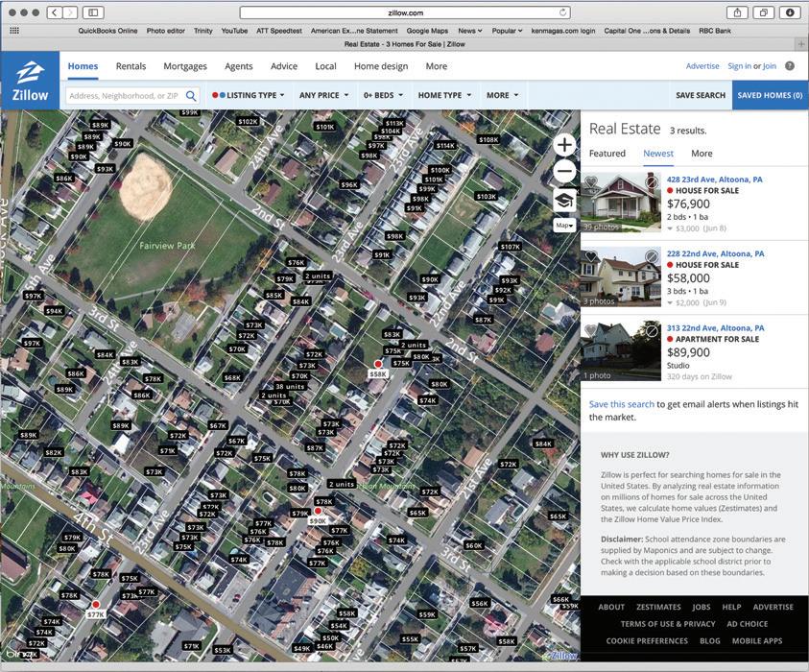Open the Top Sites grid icon

14,31
